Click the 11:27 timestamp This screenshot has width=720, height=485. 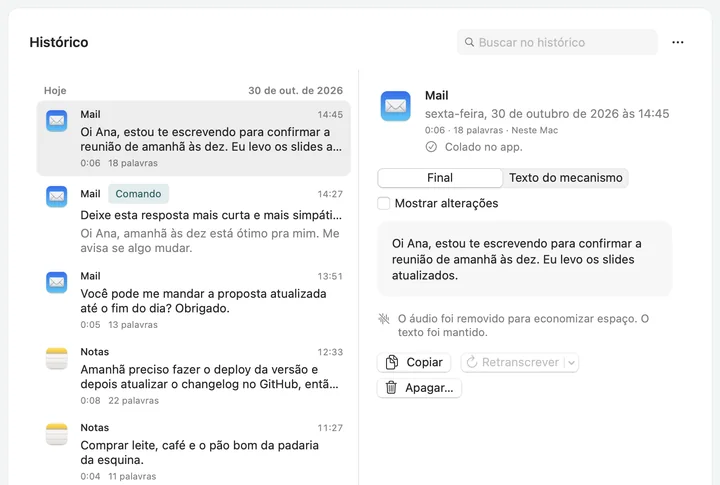point(330,428)
